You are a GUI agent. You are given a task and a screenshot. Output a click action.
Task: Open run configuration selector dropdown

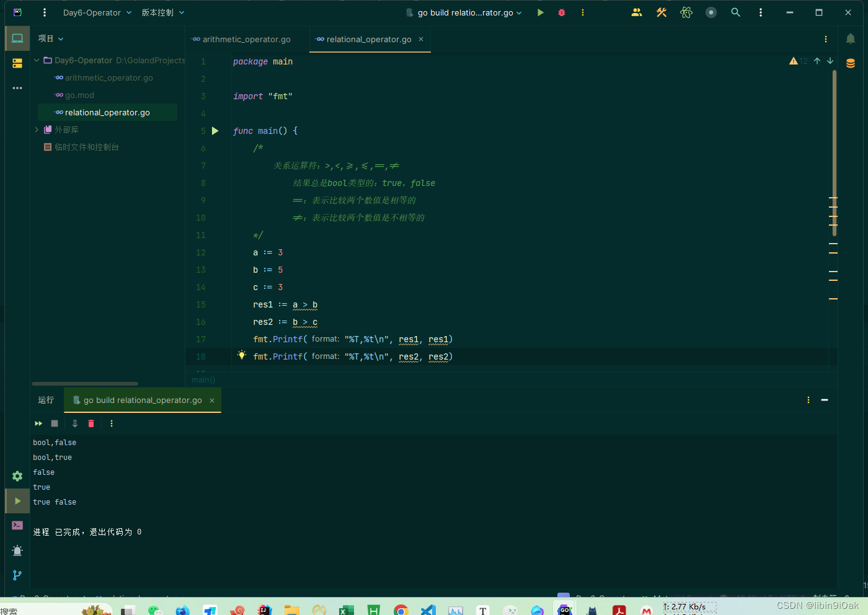464,12
